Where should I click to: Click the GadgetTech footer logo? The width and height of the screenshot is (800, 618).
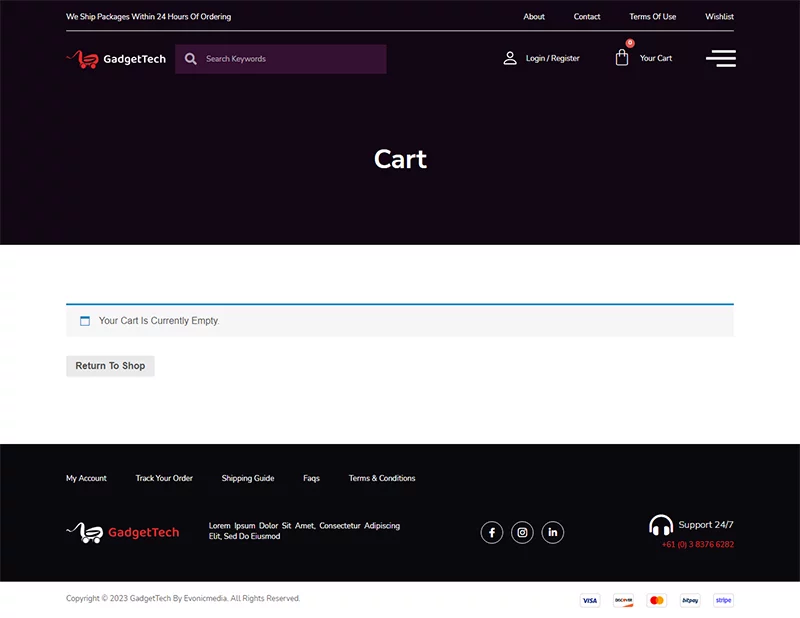[x=122, y=532]
